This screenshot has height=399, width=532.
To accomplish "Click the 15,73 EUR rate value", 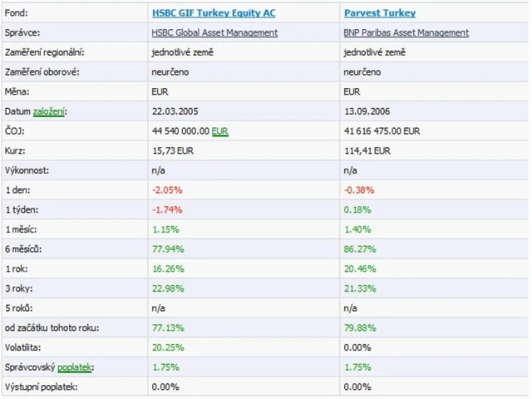I will (173, 150).
